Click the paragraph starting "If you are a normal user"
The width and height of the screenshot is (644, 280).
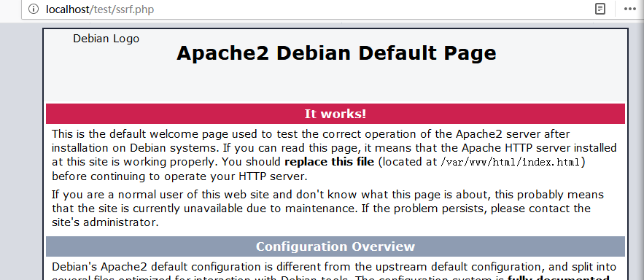(327, 208)
